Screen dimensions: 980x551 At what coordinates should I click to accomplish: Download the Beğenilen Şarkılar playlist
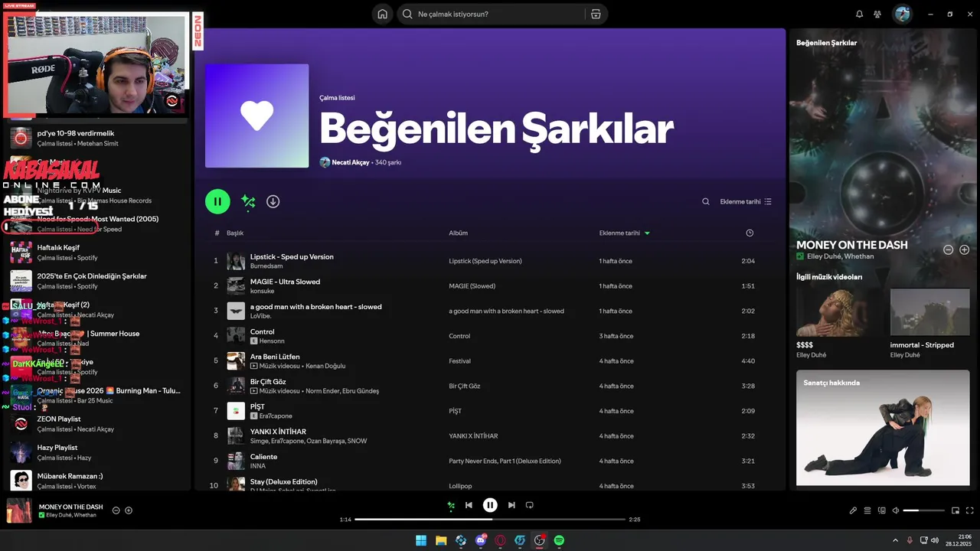tap(273, 201)
